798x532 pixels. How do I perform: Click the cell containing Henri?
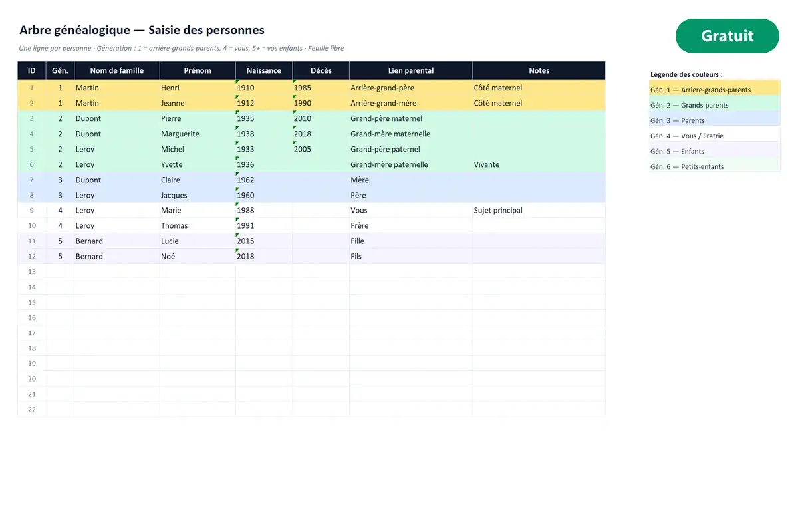pos(198,88)
